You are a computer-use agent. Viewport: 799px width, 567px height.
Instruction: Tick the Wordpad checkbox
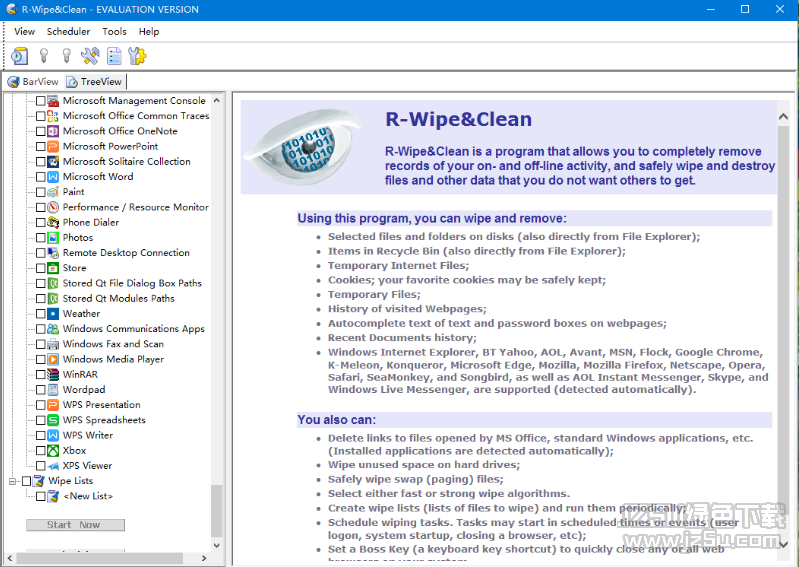(x=41, y=390)
